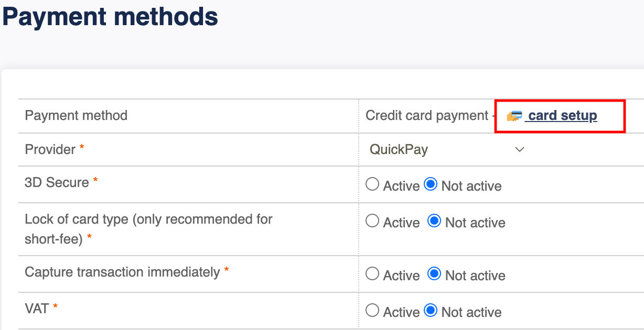Click the VAT field label
The height and width of the screenshot is (330, 644).
41,309
